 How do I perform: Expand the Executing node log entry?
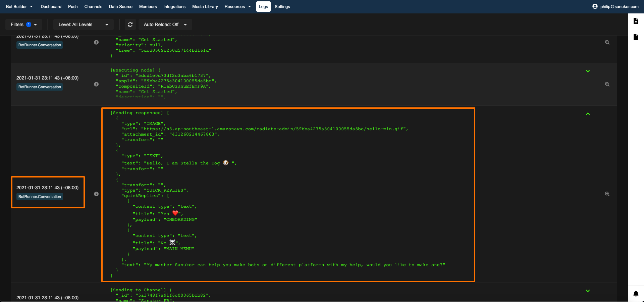click(588, 71)
